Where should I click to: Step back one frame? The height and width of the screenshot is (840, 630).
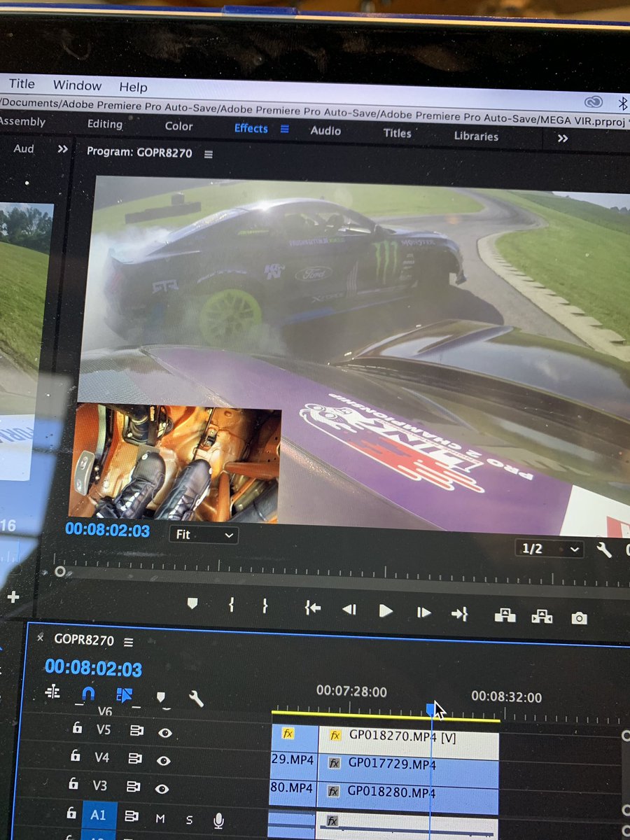[x=349, y=610]
